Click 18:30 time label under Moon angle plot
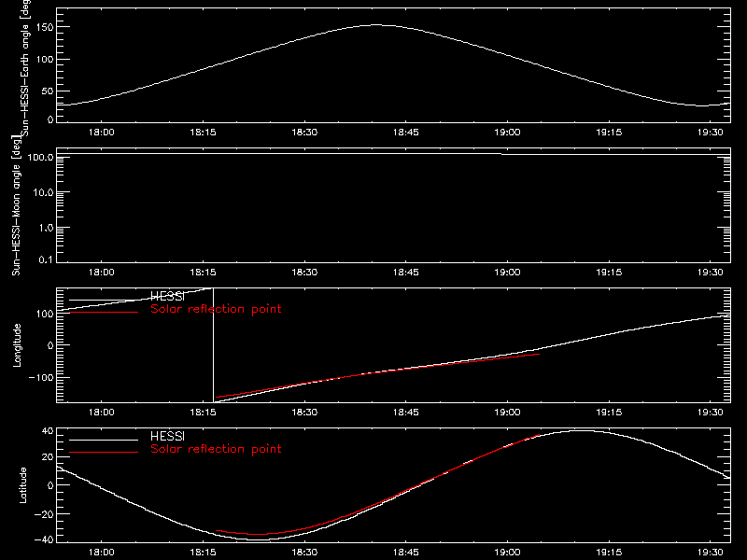 point(304,273)
